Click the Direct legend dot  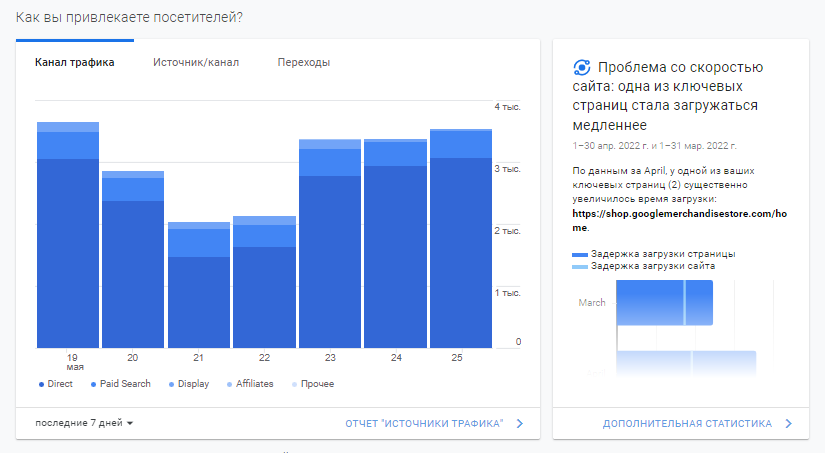40,384
